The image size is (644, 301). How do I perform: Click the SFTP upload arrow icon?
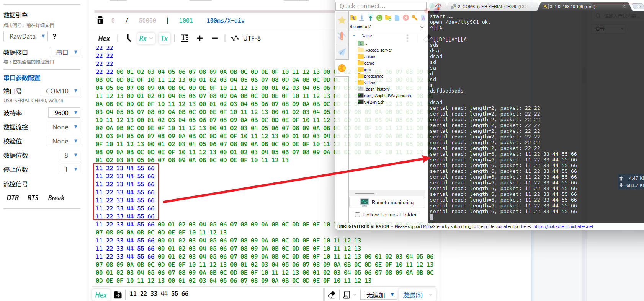371,18
